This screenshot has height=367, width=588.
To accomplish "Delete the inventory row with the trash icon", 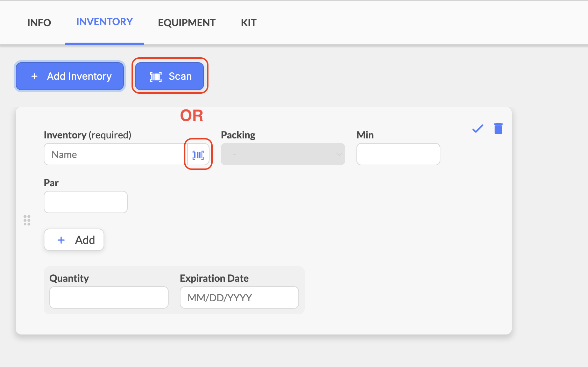I will point(498,129).
